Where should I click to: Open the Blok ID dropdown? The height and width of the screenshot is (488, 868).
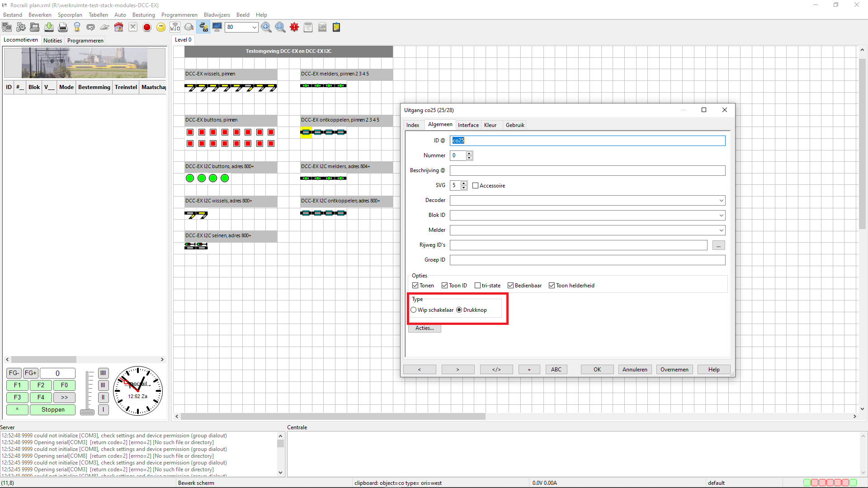coord(721,216)
